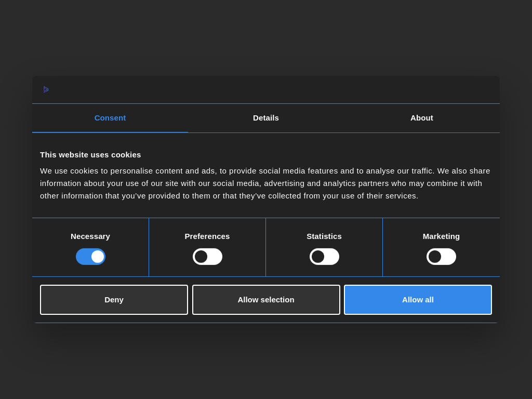Click the Preferences category label
The width and height of the screenshot is (532, 399).
click(x=207, y=236)
